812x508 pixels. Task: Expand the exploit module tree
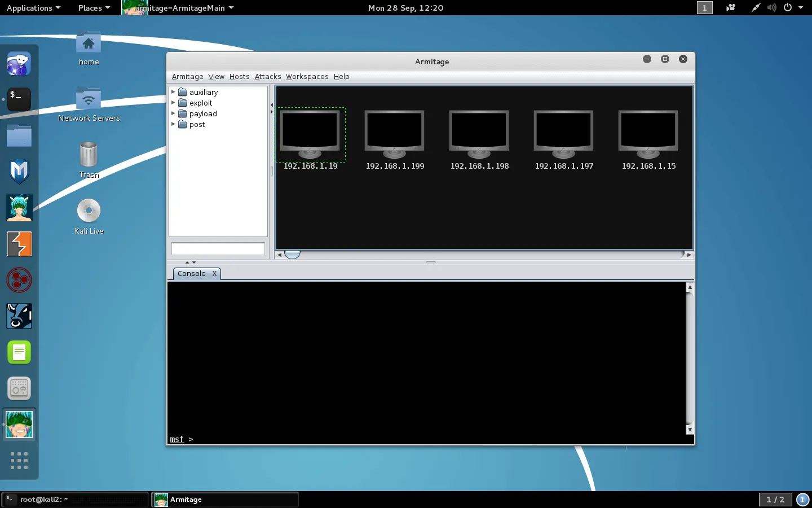174,103
